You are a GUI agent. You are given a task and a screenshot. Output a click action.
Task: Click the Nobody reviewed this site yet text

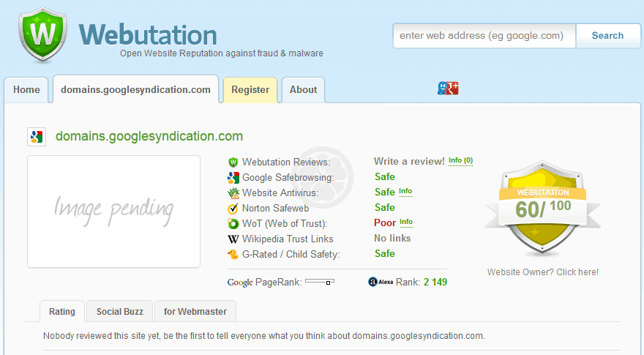[x=263, y=336]
